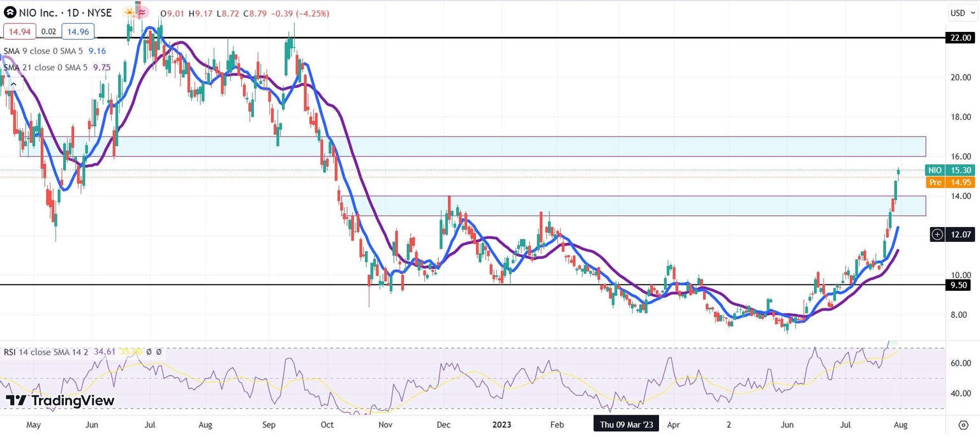Click the 16.00 price axis label
Screen dimensions: 980x437
point(960,157)
